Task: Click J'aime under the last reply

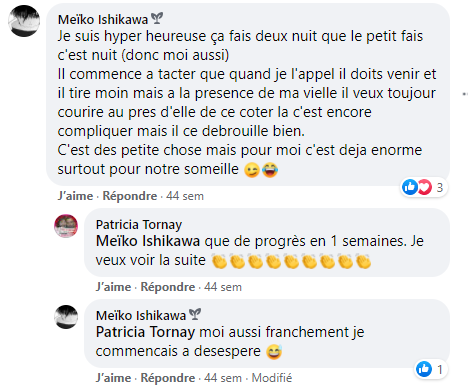Action: pos(113,378)
